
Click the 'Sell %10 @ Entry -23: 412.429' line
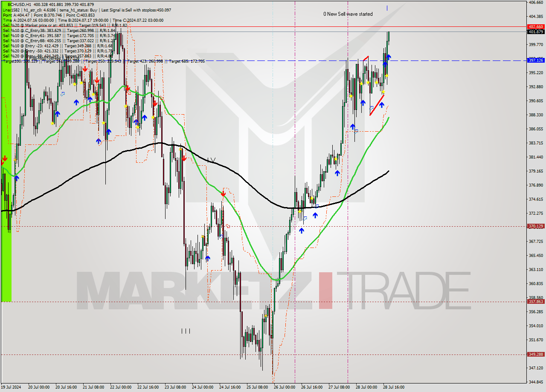click(31, 46)
